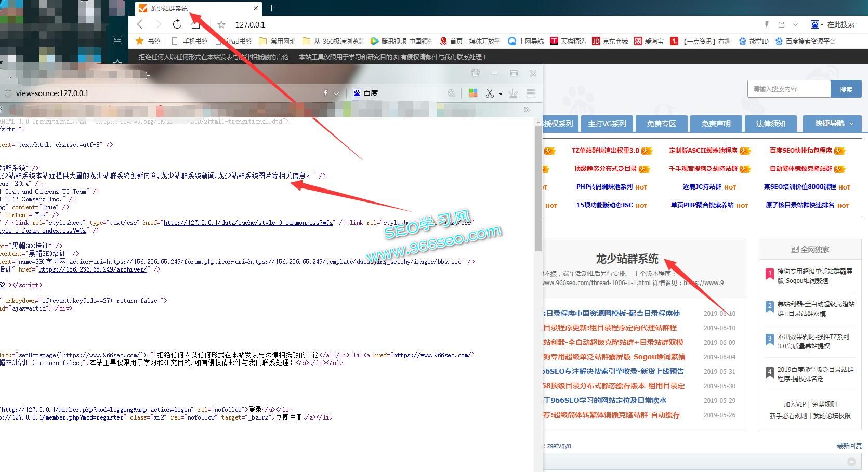Click the share icon in the main address bar

(x=781, y=24)
